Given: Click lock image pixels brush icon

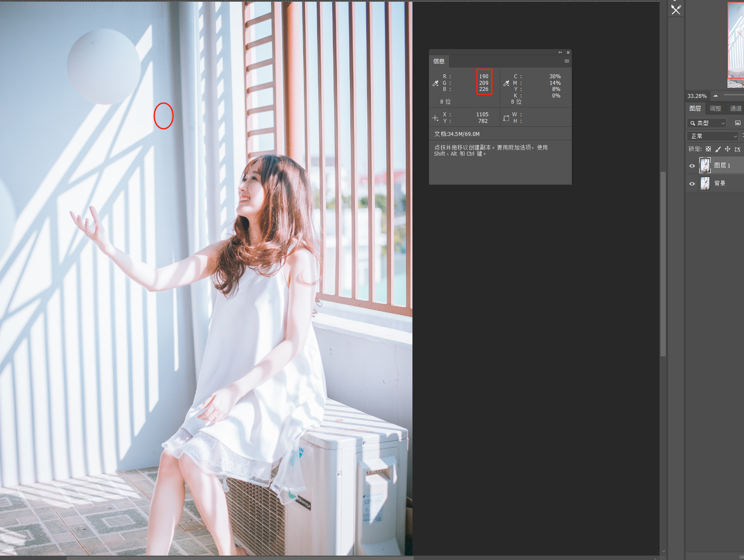Looking at the screenshot, I should [718, 149].
